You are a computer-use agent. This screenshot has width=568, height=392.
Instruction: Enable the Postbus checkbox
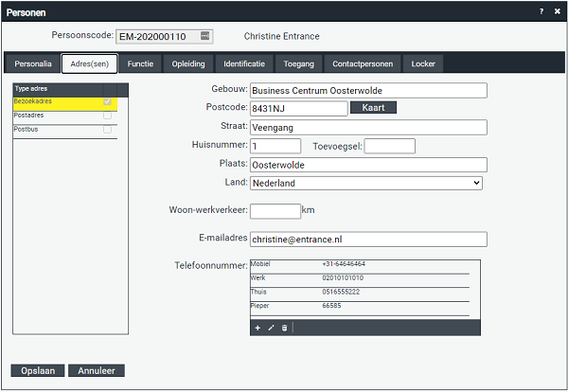[107, 129]
